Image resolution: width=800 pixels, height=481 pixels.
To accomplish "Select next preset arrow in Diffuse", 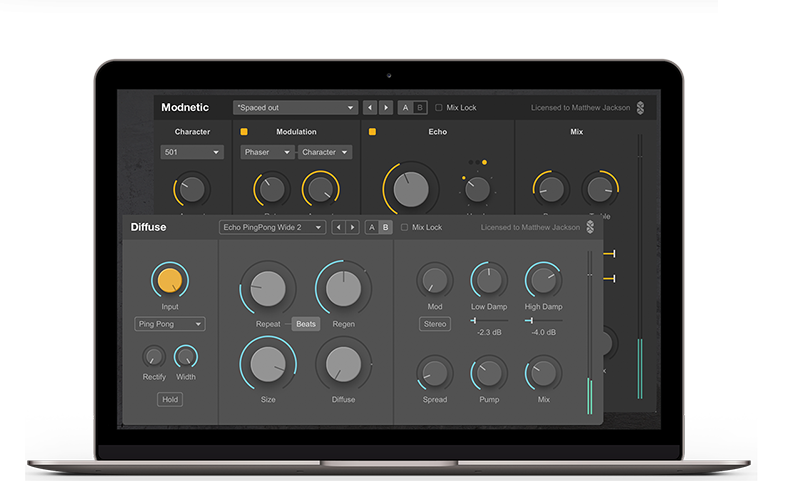I will pyautogui.click(x=353, y=227).
